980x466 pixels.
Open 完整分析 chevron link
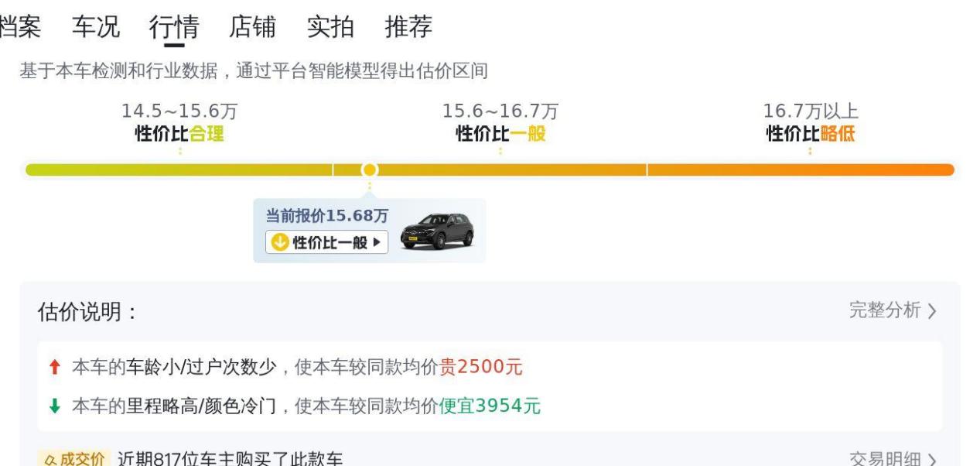(893, 310)
